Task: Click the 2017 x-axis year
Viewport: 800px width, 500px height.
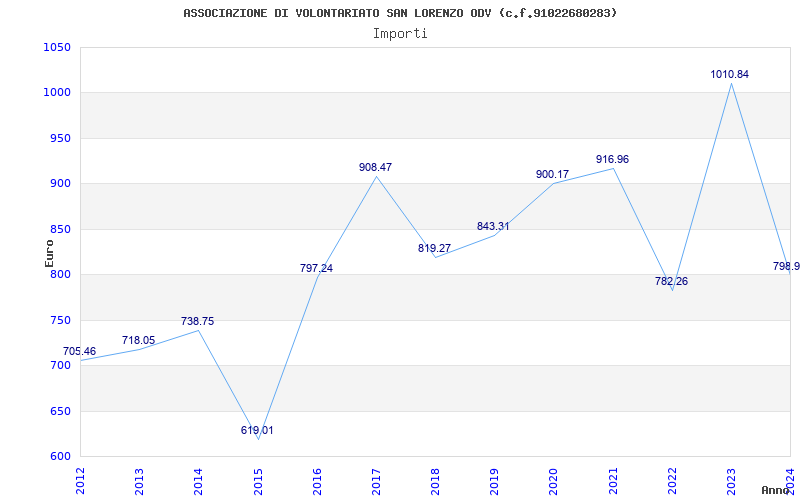Action: pos(376,481)
